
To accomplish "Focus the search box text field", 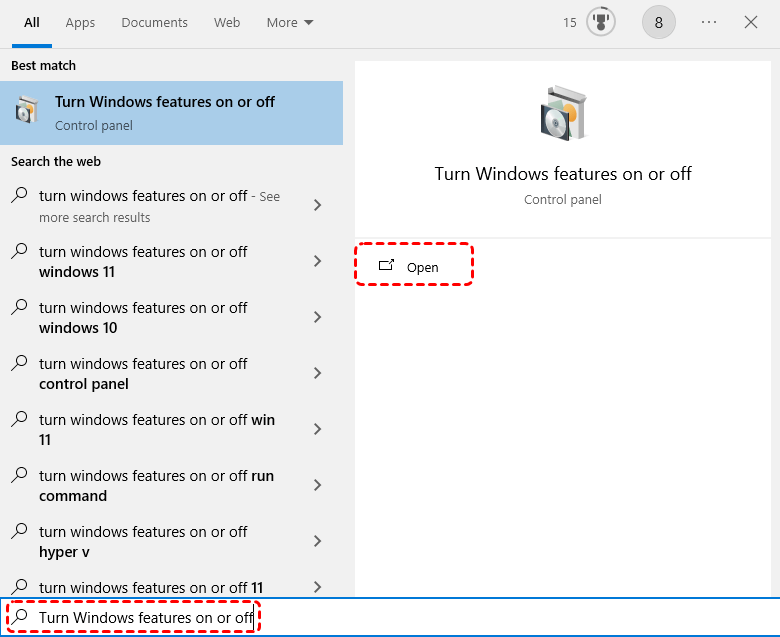I will click(x=390, y=617).
